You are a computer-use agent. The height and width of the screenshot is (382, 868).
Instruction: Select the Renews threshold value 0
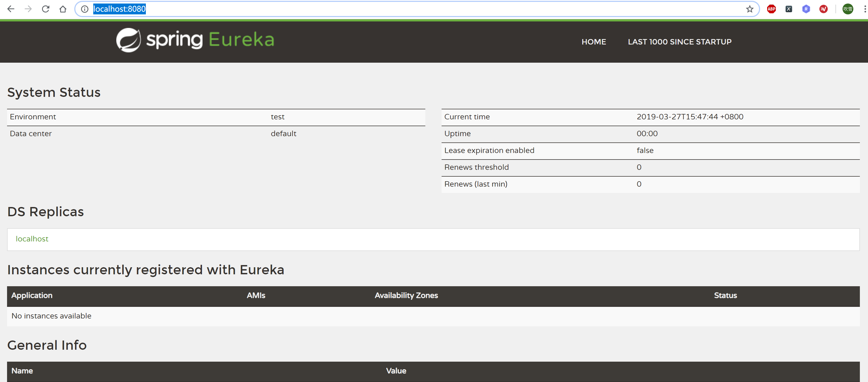coord(639,167)
